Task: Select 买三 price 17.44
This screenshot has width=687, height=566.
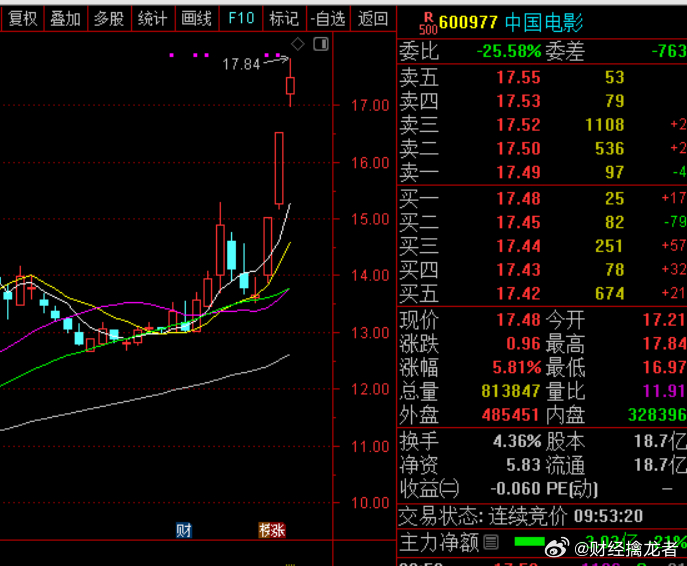Action: click(x=518, y=246)
